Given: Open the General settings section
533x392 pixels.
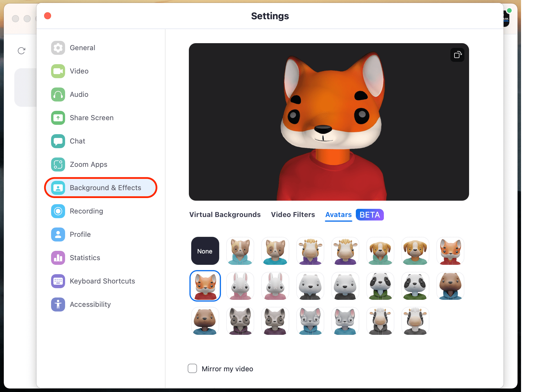Looking at the screenshot, I should click(101, 48).
